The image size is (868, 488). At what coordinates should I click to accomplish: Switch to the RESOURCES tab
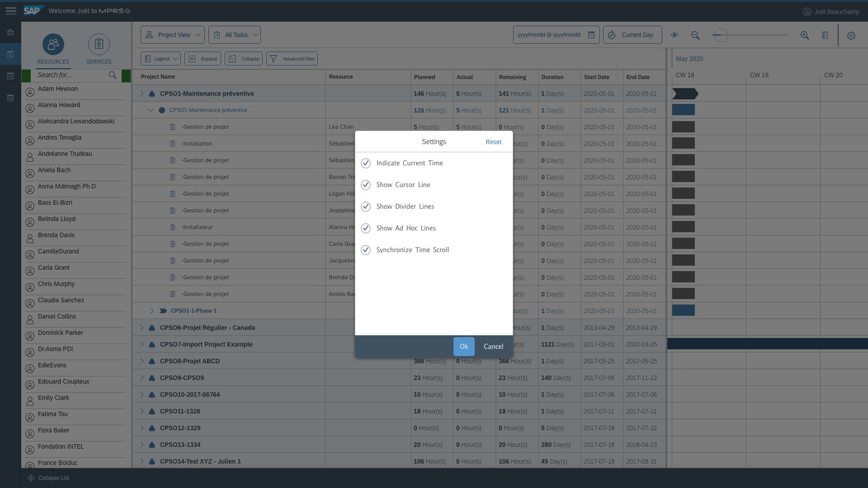click(53, 62)
